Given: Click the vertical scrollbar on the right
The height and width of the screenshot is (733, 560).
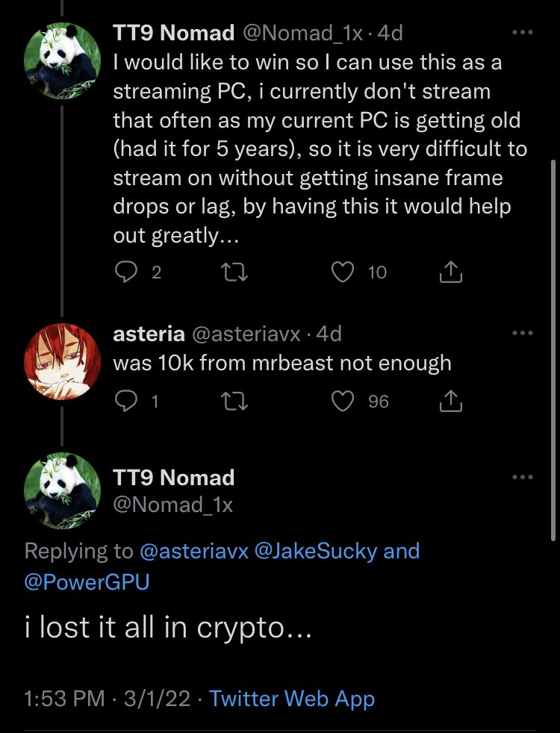Looking at the screenshot, I should pos(553,349).
